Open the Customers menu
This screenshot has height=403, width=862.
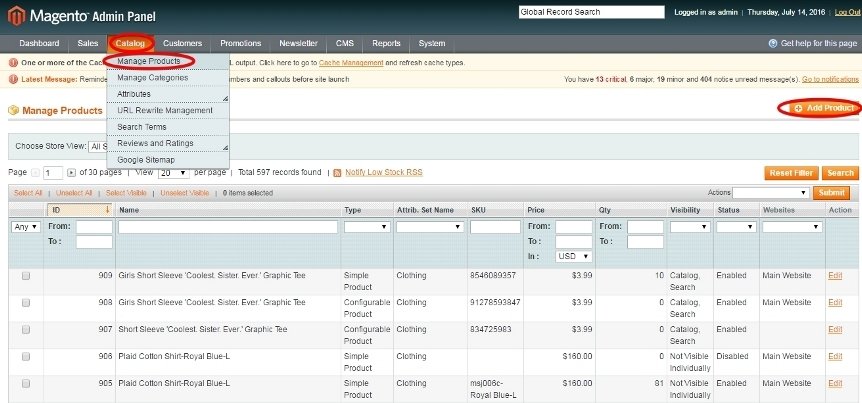pyautogui.click(x=183, y=43)
